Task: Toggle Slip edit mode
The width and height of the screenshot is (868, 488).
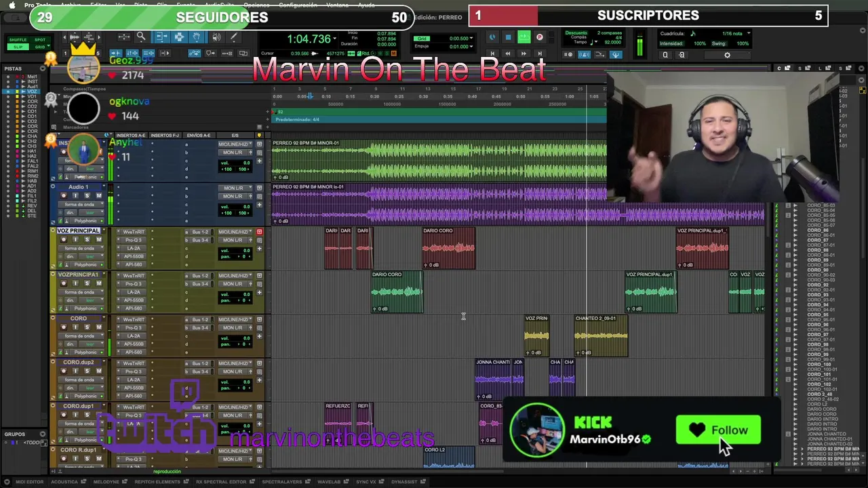Action: point(18,47)
